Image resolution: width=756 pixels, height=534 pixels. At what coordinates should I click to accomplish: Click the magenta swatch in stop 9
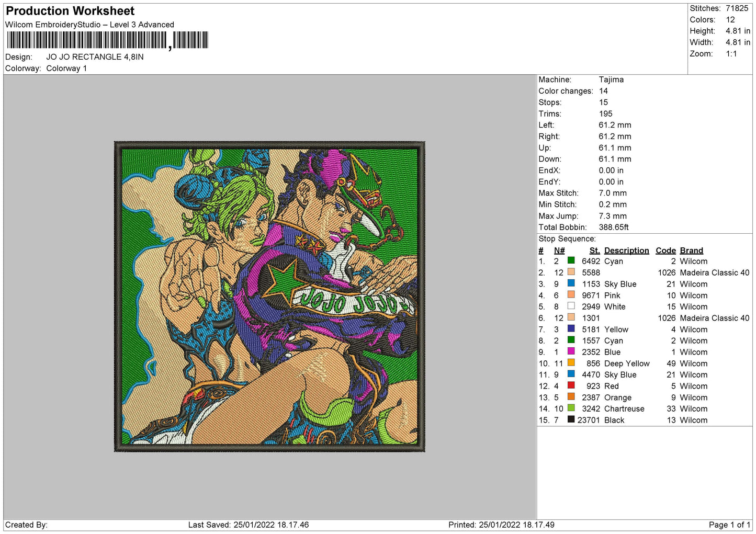(571, 352)
